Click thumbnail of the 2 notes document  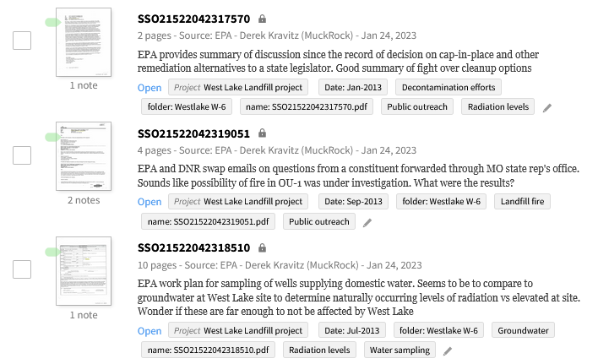pyautogui.click(x=84, y=156)
